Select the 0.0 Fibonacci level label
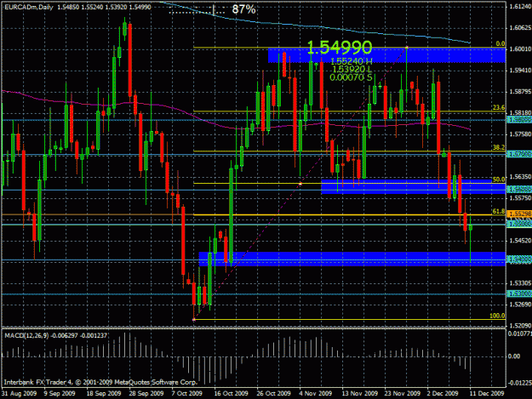The width and height of the screenshot is (532, 399). (x=501, y=43)
